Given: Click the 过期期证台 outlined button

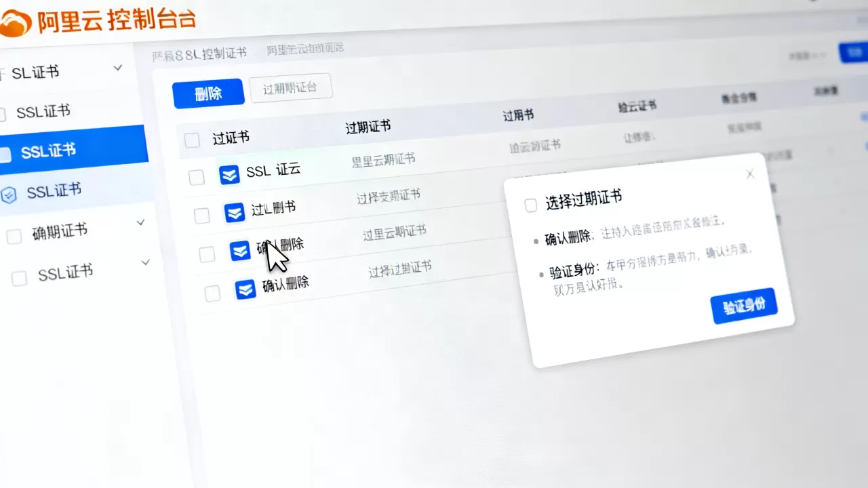Looking at the screenshot, I should pos(290,88).
